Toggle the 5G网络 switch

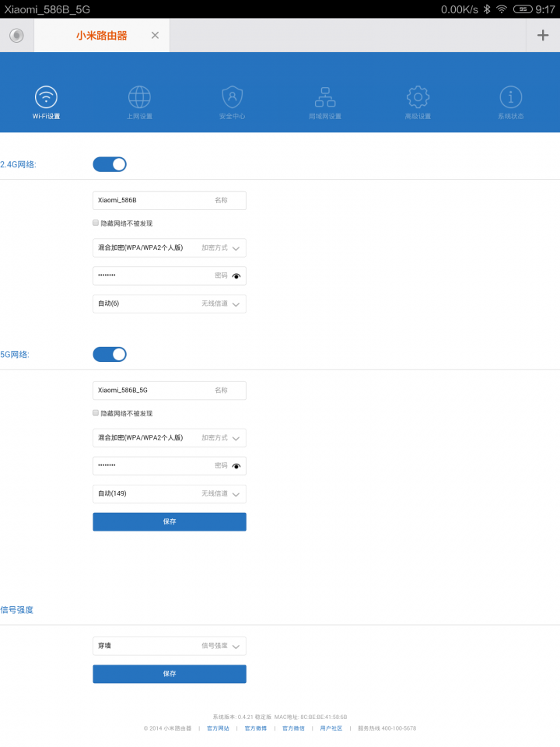point(110,355)
